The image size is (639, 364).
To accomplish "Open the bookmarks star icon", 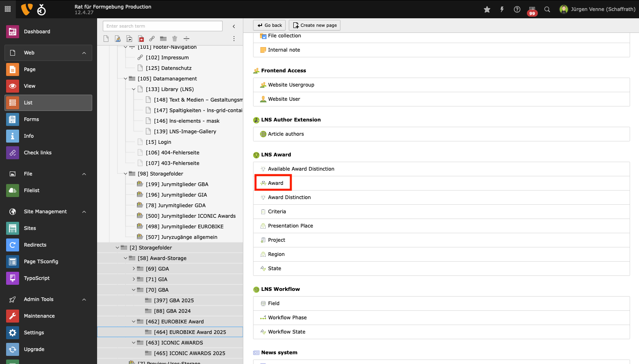I will pyautogui.click(x=487, y=9).
